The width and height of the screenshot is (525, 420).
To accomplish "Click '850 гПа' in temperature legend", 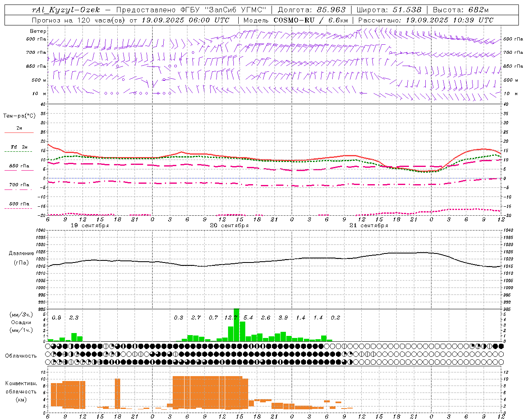I will (x=19, y=166).
